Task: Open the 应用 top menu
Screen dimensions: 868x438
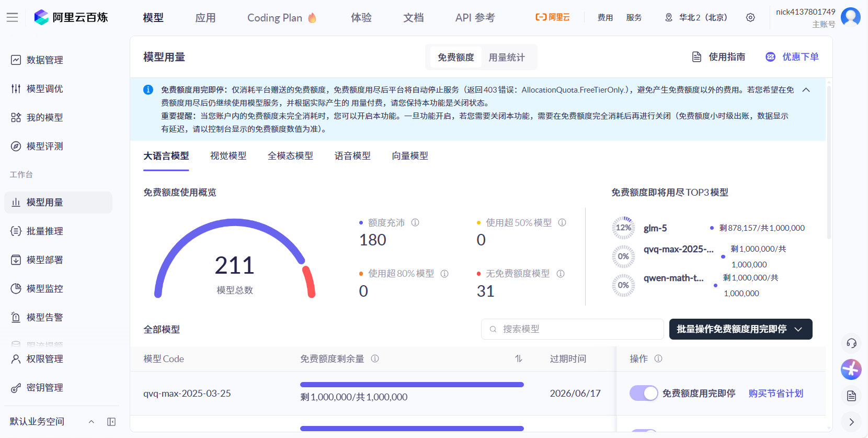Action: (x=205, y=18)
